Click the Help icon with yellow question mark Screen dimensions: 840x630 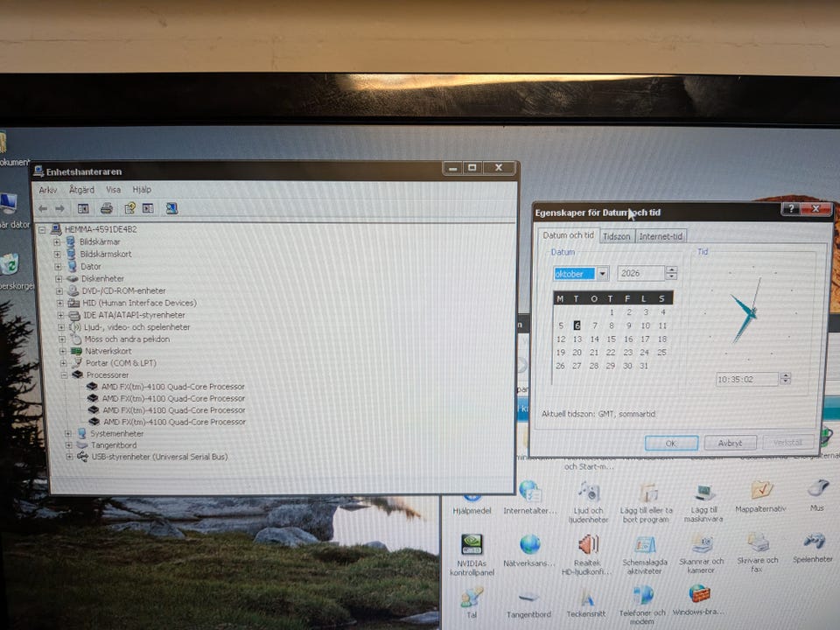pos(129,208)
